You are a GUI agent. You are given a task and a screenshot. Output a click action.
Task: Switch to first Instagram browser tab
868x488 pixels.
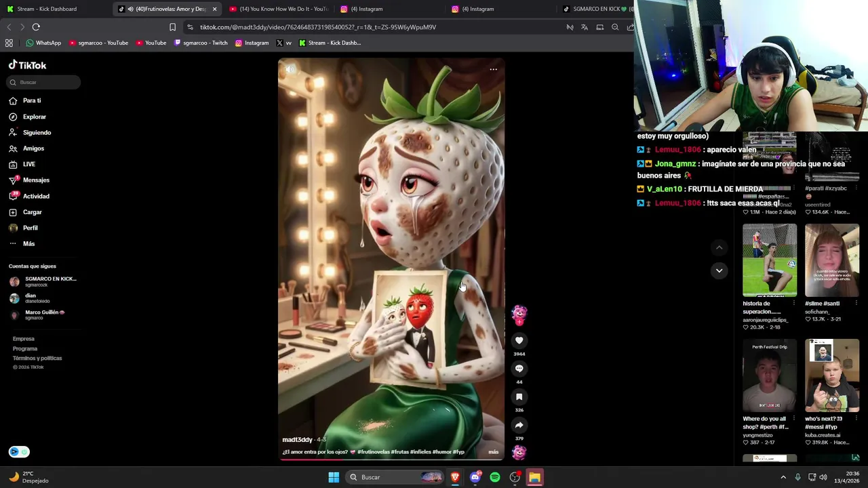[390, 9]
